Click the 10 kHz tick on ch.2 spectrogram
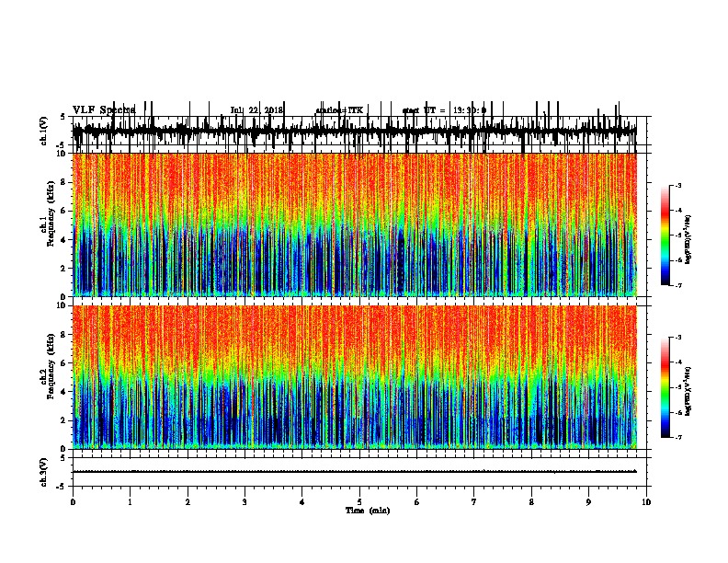The image size is (728, 563). click(62, 305)
